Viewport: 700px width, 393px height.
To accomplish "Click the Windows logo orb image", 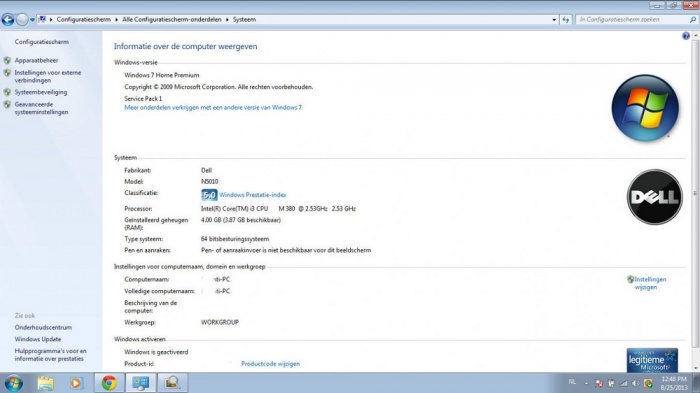I will pos(645,108).
